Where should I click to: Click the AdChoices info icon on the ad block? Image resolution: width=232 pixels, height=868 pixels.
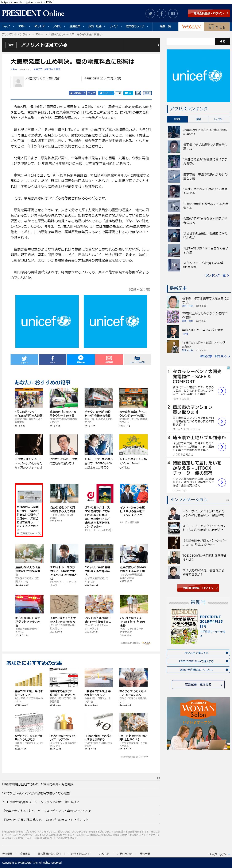point(228,368)
